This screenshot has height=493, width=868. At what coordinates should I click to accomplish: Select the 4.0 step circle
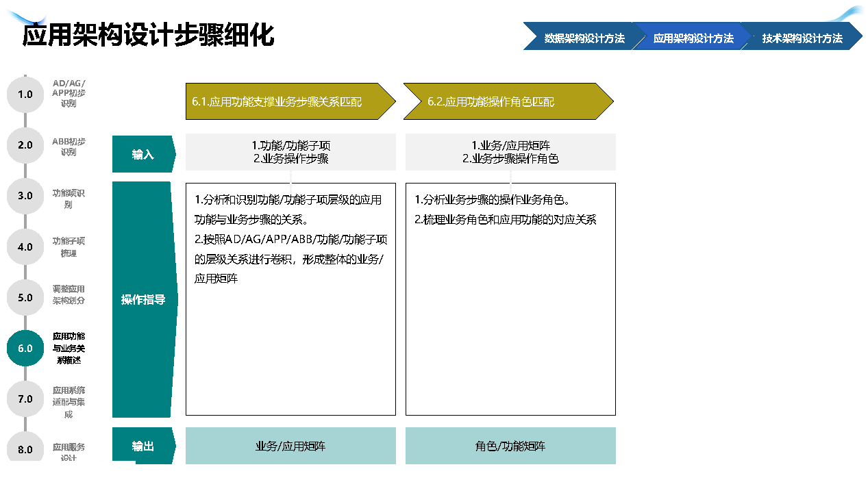[x=25, y=247]
